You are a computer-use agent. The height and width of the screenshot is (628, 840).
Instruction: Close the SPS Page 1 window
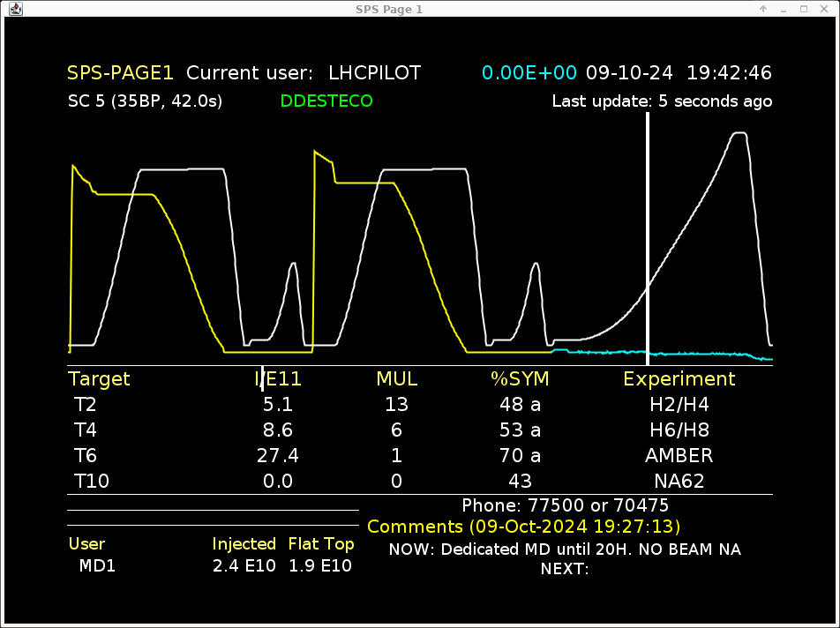click(825, 9)
